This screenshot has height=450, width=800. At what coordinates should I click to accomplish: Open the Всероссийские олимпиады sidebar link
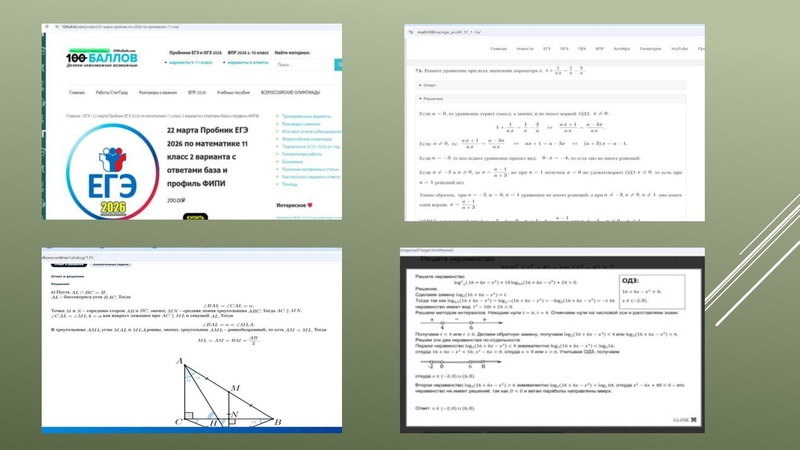(307, 139)
